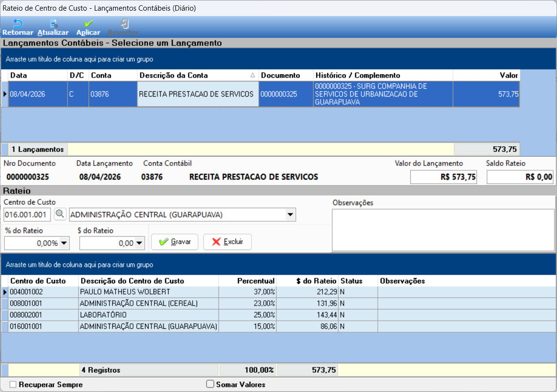Open the Centro de Custo description dropdown
557x392 pixels.
290,214
